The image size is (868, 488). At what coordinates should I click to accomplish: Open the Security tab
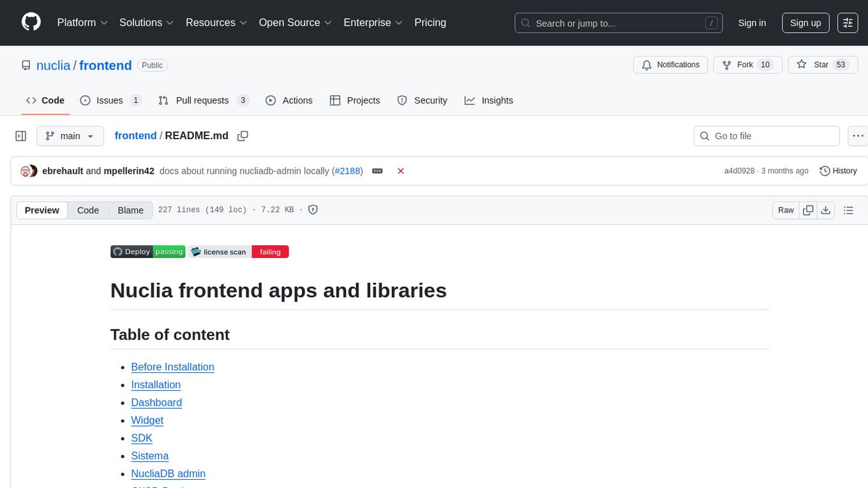423,100
